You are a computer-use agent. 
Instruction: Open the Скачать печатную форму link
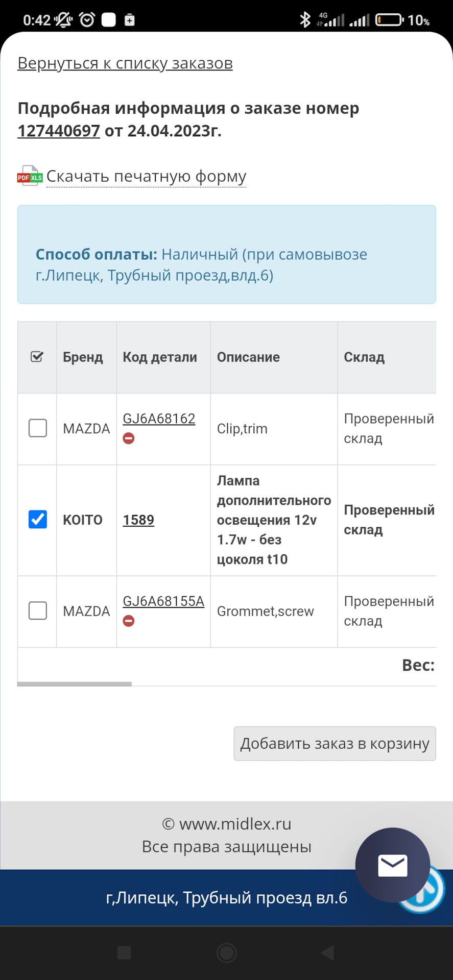pos(146,176)
